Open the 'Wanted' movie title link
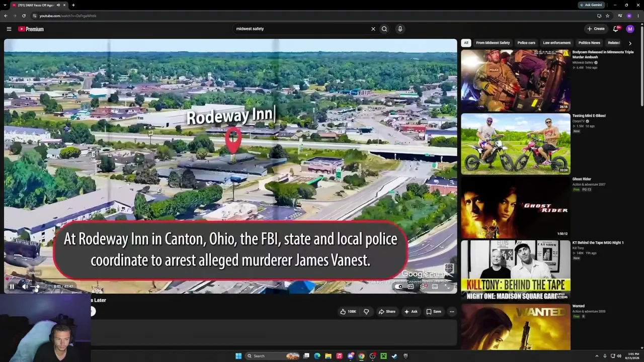This screenshot has height=362, width=644. 579,306
